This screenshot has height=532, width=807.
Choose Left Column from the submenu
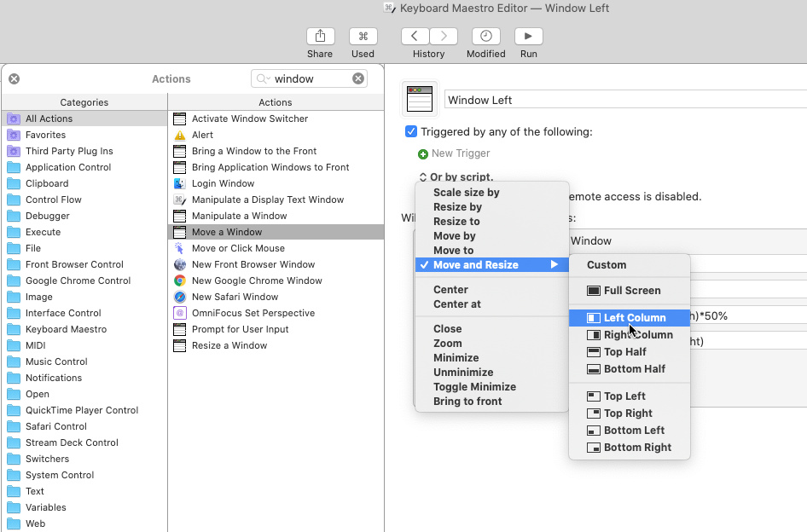(634, 318)
